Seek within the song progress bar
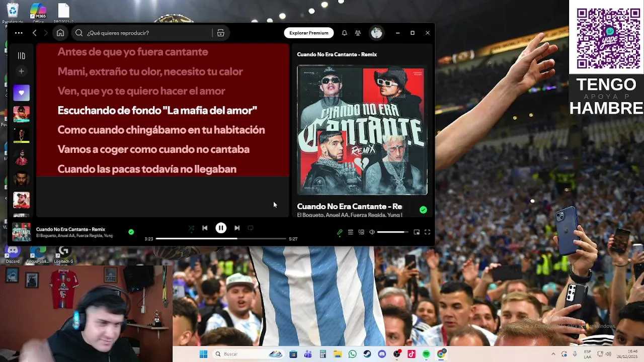The width and height of the screenshot is (644, 362). point(221,239)
